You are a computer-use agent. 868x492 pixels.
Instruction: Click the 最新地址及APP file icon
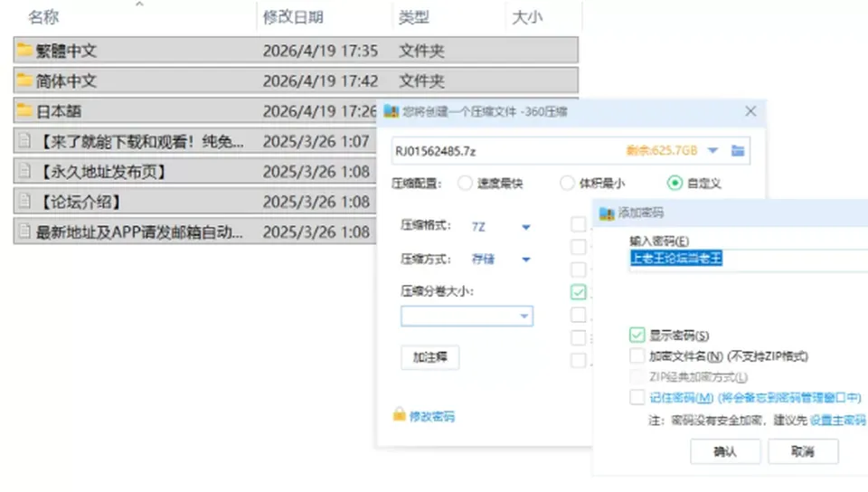pyautogui.click(x=24, y=231)
